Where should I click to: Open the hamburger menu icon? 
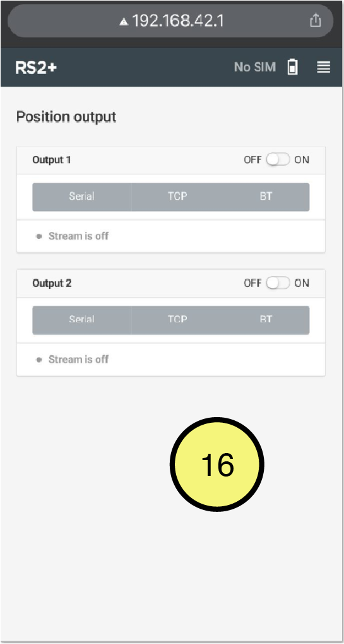point(323,67)
